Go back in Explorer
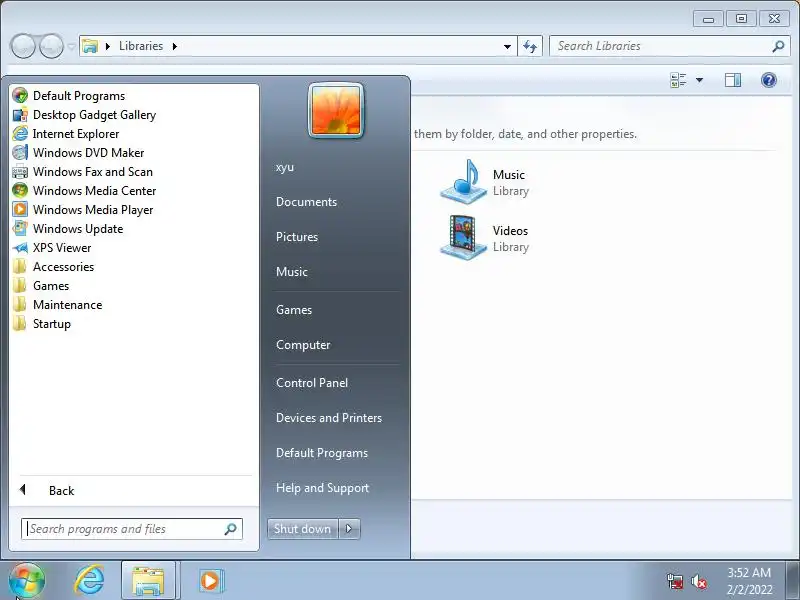The height and width of the screenshot is (600, 800). point(22,46)
